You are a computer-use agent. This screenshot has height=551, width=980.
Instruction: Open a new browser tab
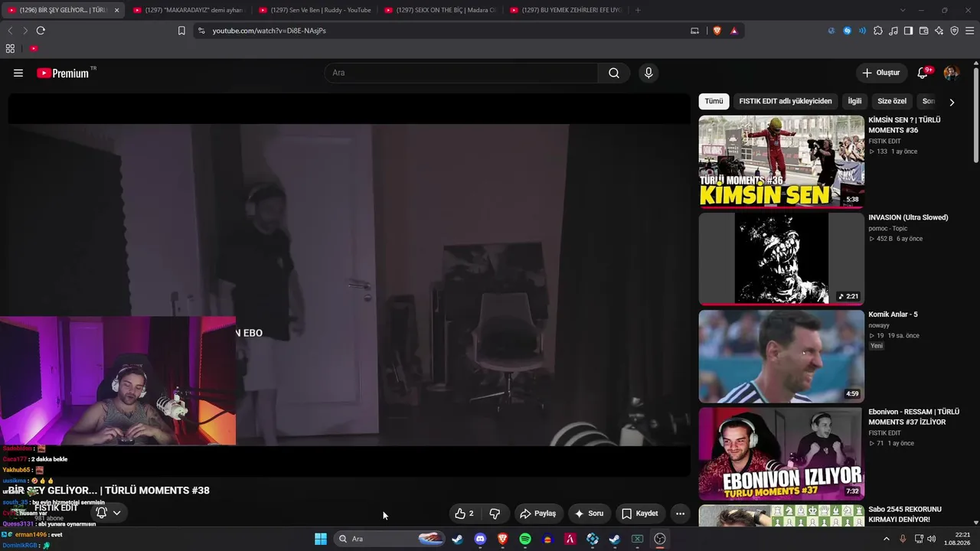pos(638,10)
